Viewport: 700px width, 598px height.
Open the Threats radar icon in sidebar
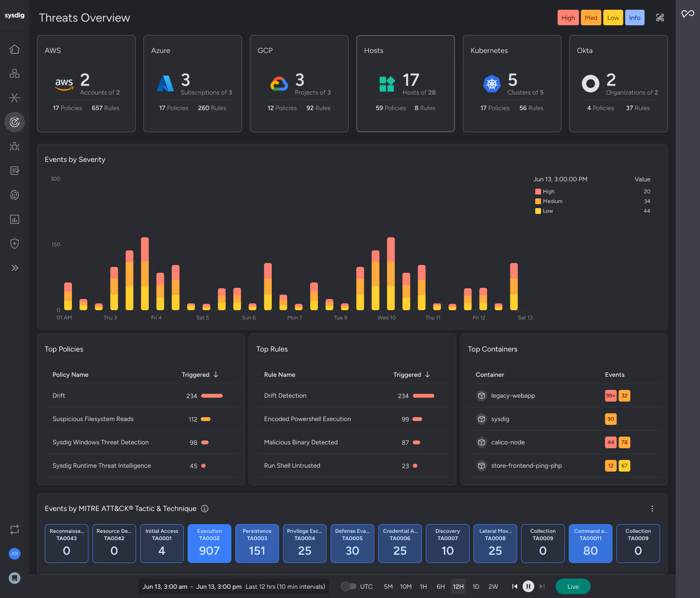(x=15, y=122)
